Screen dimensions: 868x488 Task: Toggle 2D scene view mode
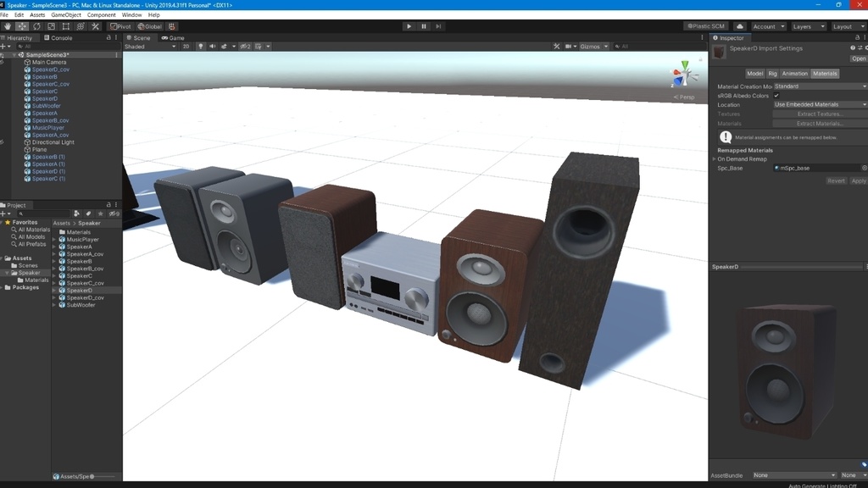tap(186, 47)
